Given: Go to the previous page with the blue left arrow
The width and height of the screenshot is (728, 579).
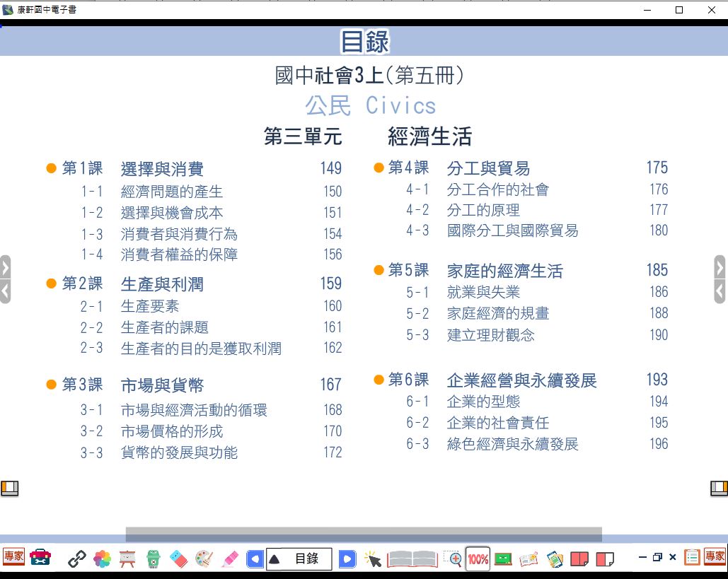Looking at the screenshot, I should tap(255, 558).
